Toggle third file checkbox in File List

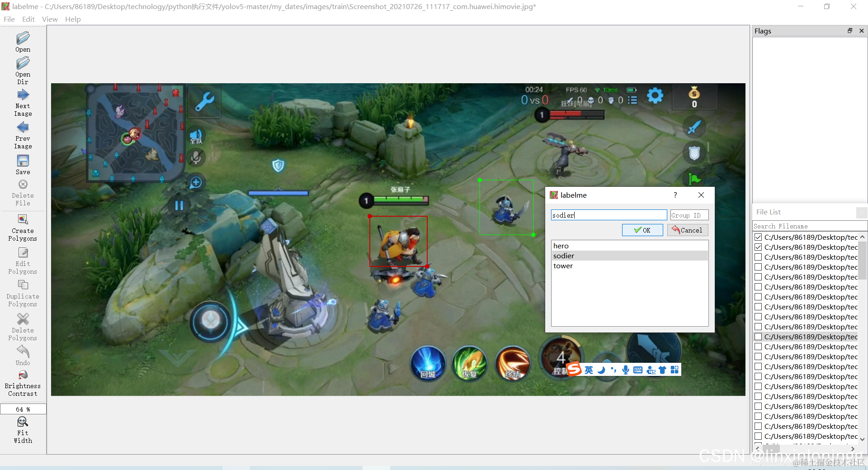pyautogui.click(x=758, y=257)
